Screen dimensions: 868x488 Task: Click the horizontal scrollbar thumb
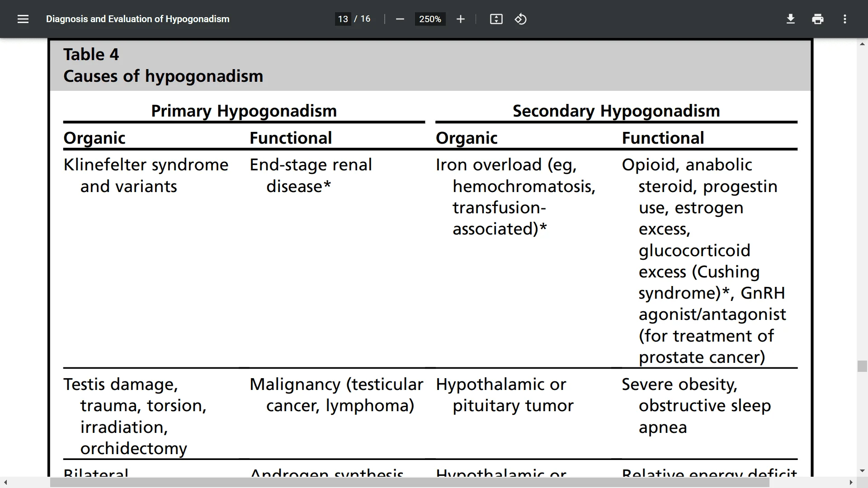click(409, 483)
